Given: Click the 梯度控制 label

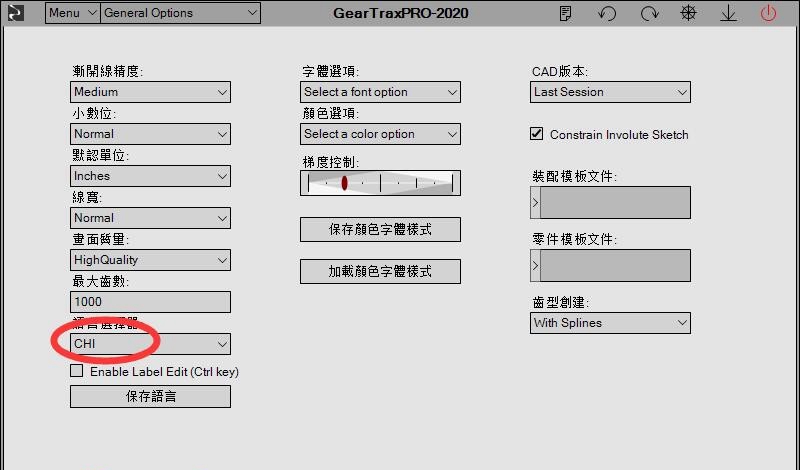Looking at the screenshot, I should click(x=331, y=162).
